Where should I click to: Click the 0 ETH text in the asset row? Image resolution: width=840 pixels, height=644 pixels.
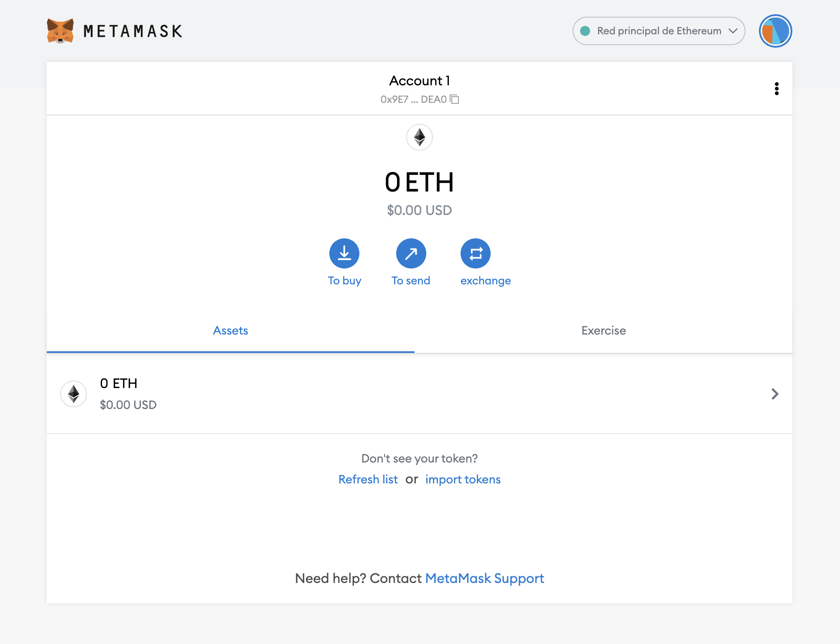coord(119,383)
